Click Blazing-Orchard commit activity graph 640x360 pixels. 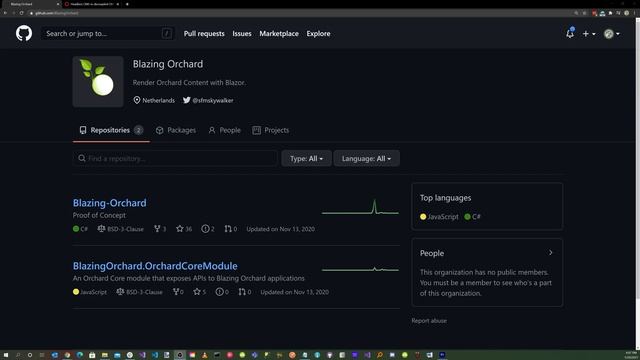pos(360,207)
